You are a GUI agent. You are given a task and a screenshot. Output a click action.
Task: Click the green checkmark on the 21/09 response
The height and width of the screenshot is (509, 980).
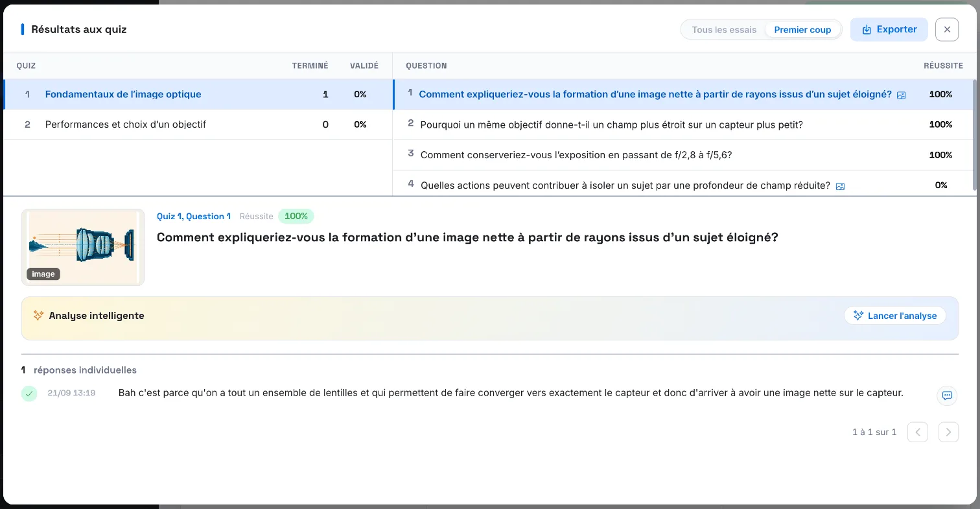click(29, 393)
